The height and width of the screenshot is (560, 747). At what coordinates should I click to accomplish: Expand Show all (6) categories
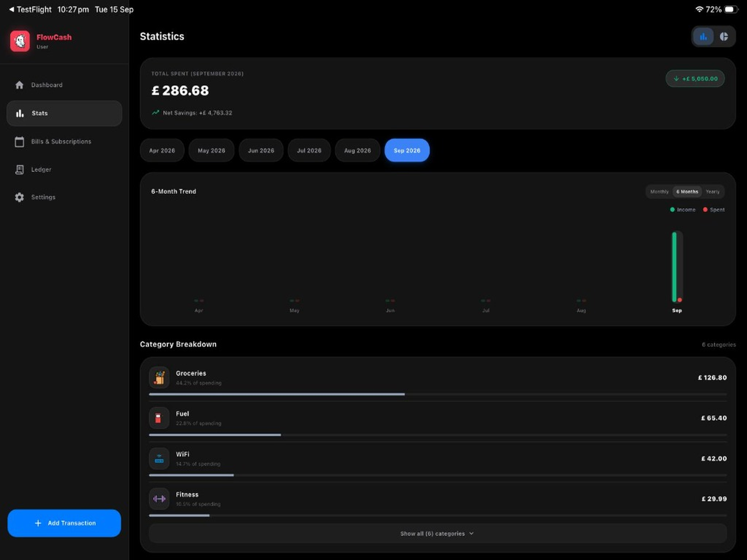[x=438, y=533]
